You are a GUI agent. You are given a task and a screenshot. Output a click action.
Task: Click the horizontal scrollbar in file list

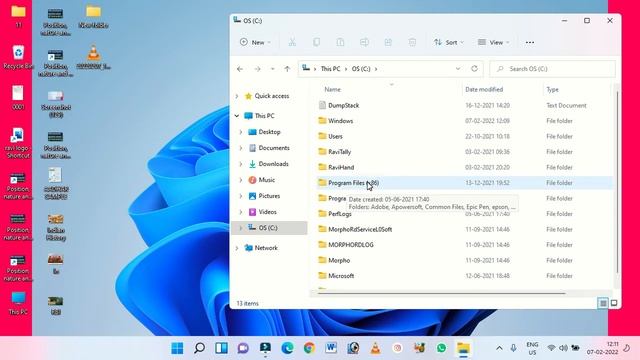click(x=442, y=293)
